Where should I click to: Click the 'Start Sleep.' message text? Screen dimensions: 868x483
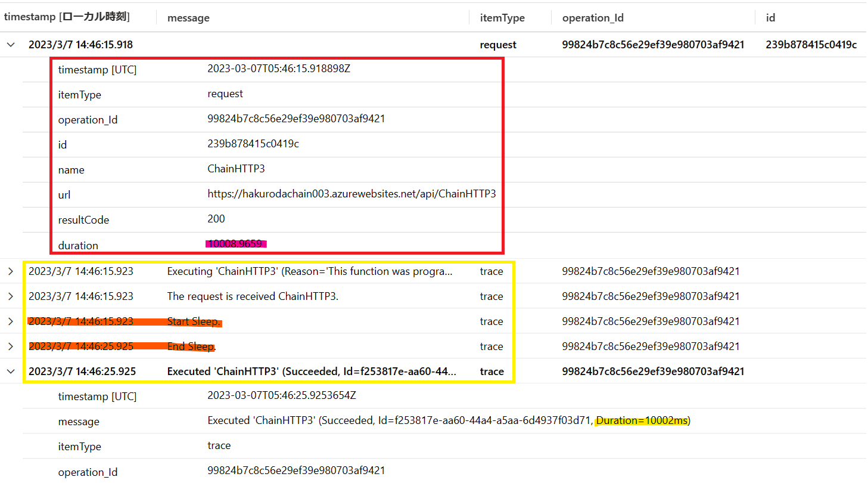194,321
